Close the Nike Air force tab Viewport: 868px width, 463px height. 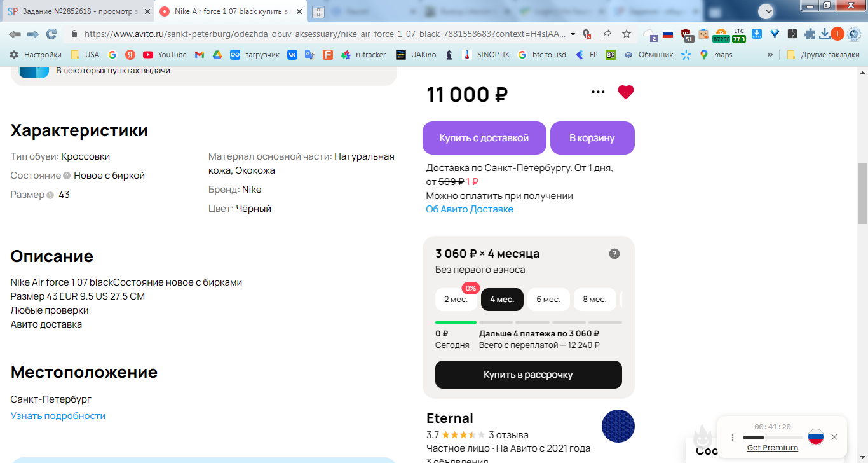click(x=299, y=11)
